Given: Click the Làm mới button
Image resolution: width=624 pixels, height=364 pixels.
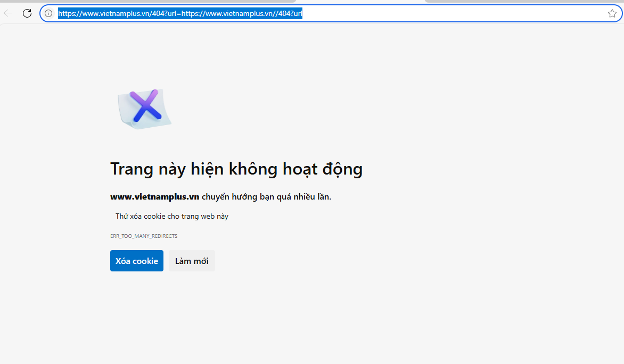Looking at the screenshot, I should (192, 261).
